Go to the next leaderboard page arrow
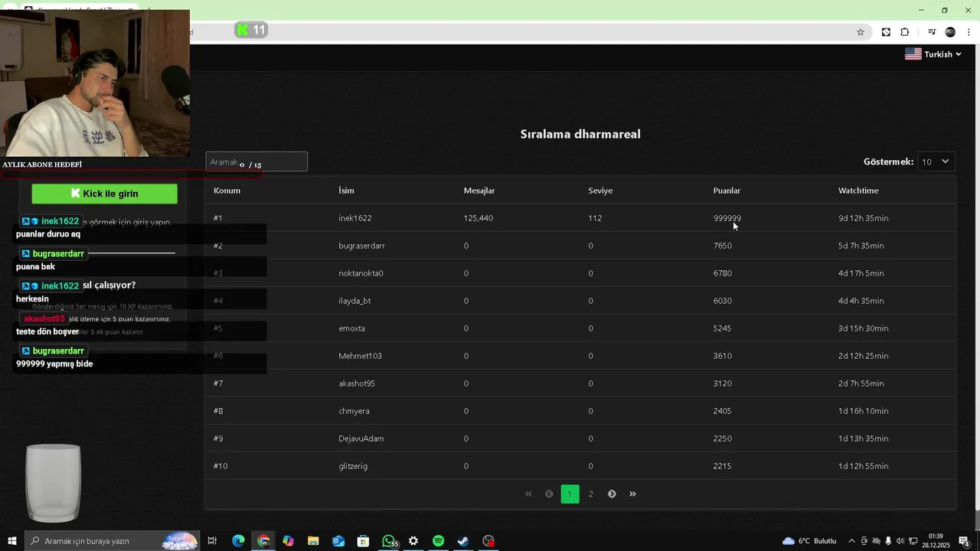 pyautogui.click(x=612, y=494)
